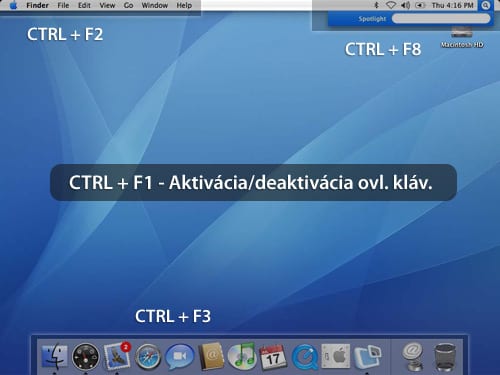The height and width of the screenshot is (375, 500).
Task: Launch Safari compass icon in Dock
Action: 148,357
